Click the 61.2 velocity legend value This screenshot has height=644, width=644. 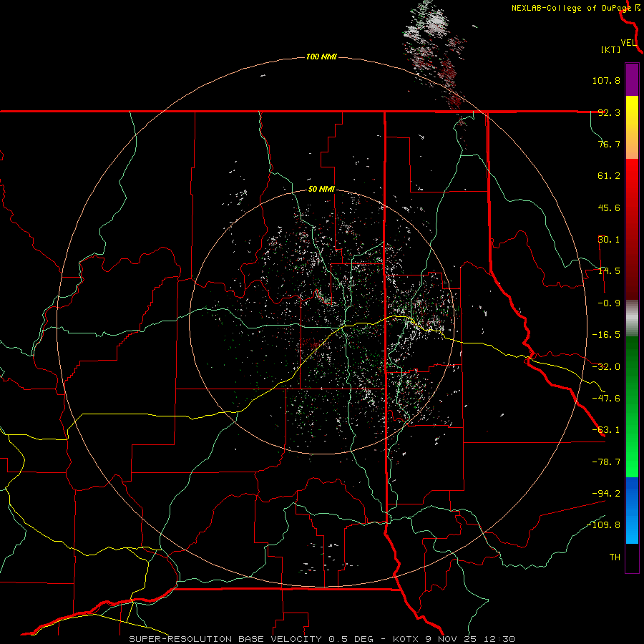tap(609, 176)
